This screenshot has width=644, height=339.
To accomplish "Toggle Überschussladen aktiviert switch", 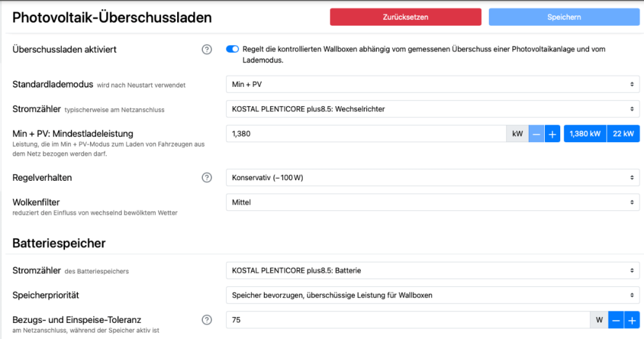I will pos(232,49).
